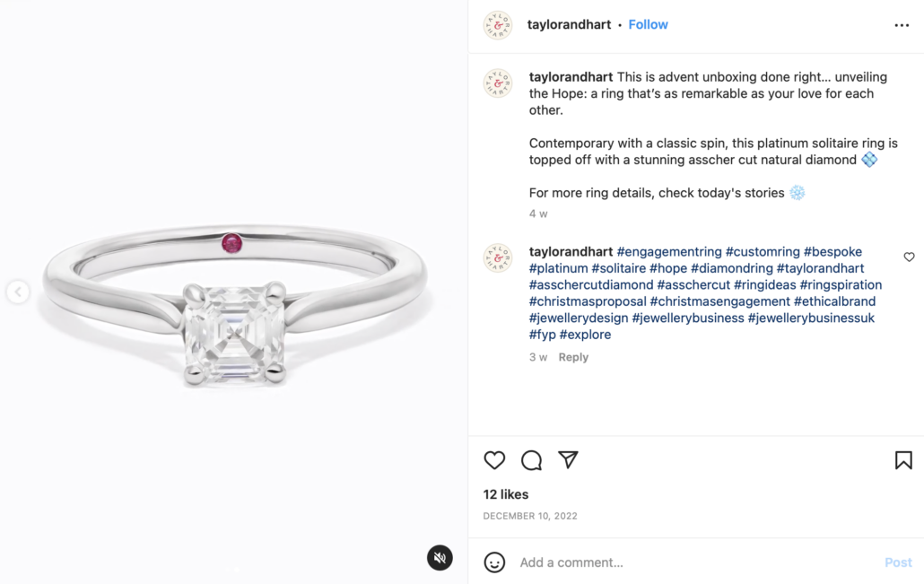Click Post to submit comment

coord(897,562)
